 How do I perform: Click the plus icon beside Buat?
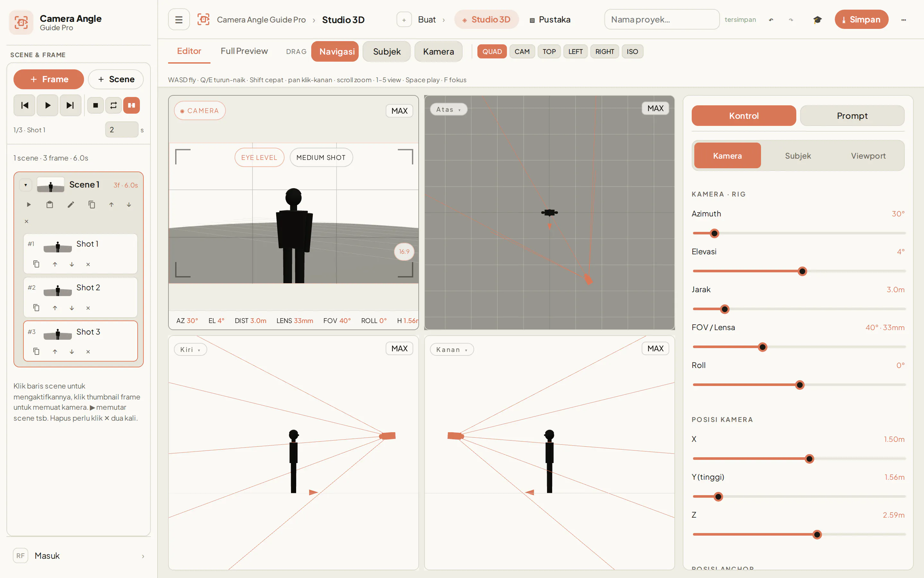404,20
